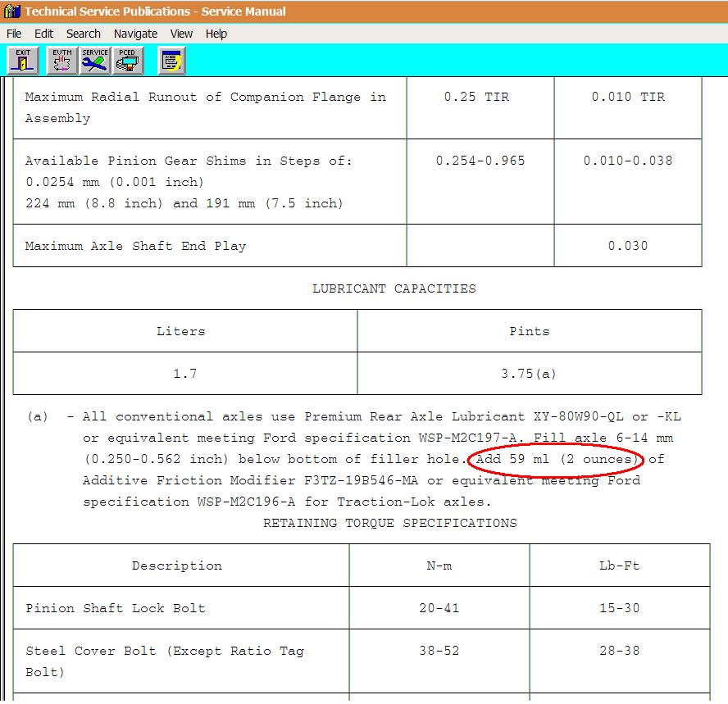Click the 'LUBRICANT CAPACITIES' heading

(x=394, y=288)
